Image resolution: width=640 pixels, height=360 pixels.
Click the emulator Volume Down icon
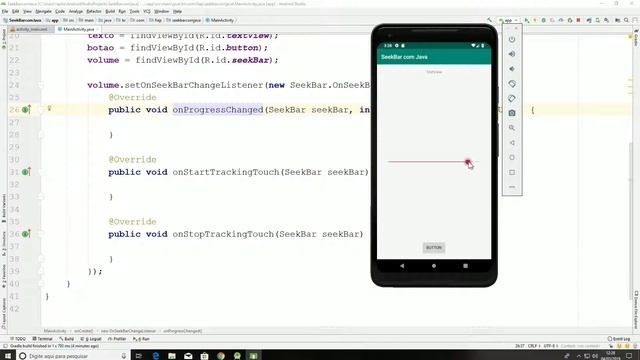[x=512, y=69]
